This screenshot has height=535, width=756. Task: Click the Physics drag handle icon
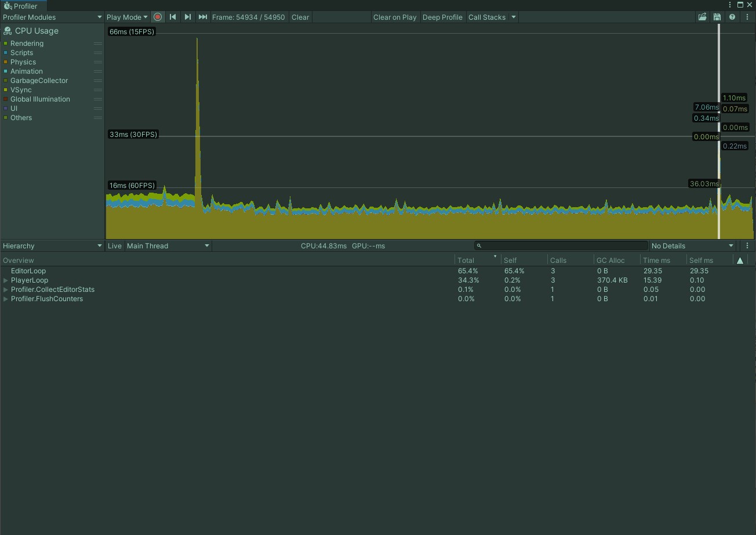pyautogui.click(x=98, y=62)
